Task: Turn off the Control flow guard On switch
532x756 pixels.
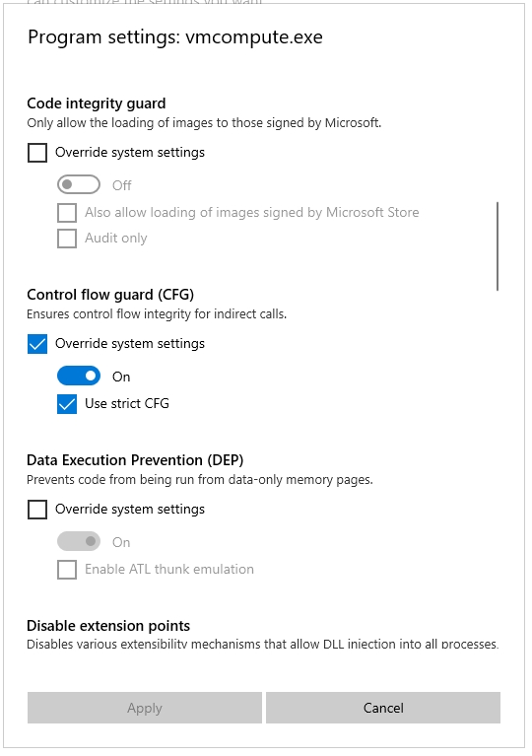Action: point(79,377)
